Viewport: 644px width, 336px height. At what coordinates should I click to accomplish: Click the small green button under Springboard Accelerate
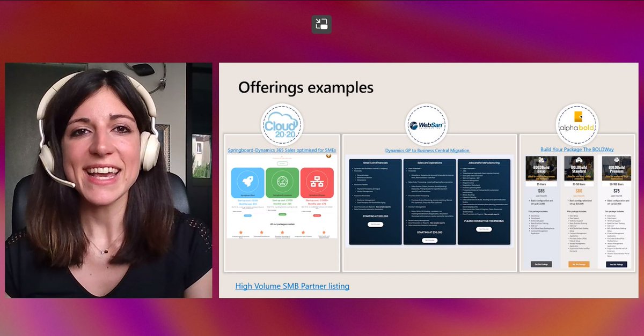[282, 215]
